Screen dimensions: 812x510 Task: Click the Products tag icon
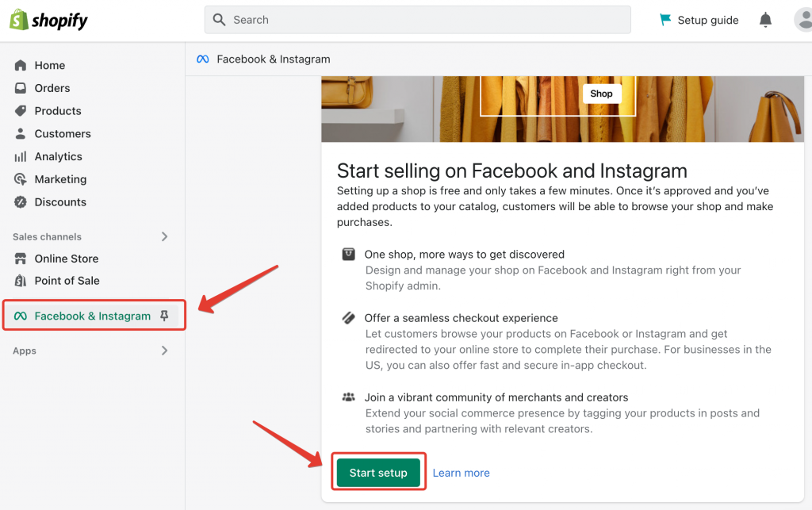pyautogui.click(x=20, y=111)
